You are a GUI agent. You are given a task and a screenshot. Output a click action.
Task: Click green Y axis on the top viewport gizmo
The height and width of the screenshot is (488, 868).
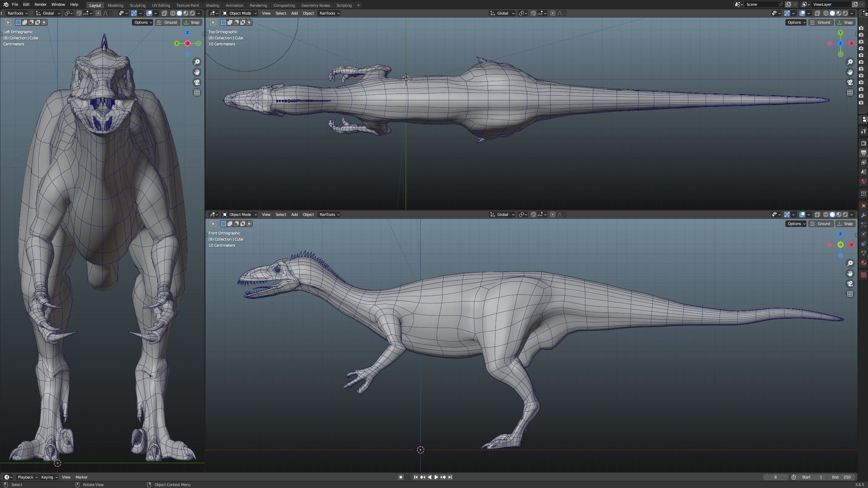[841, 33]
